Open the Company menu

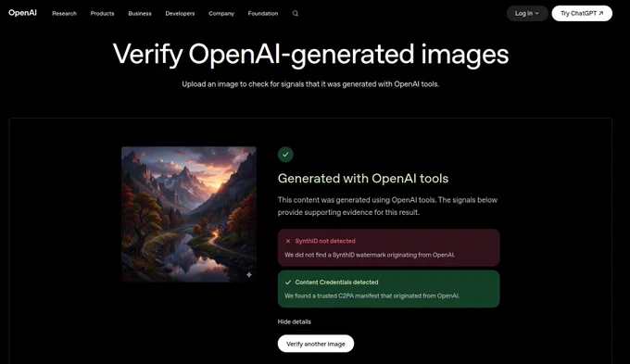221,13
